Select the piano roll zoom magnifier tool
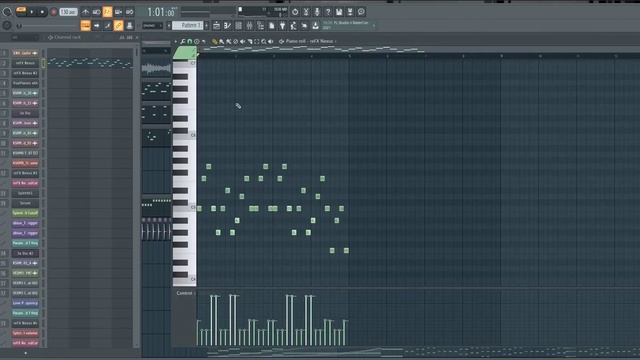Screen dimensions: 640x360 264,41
